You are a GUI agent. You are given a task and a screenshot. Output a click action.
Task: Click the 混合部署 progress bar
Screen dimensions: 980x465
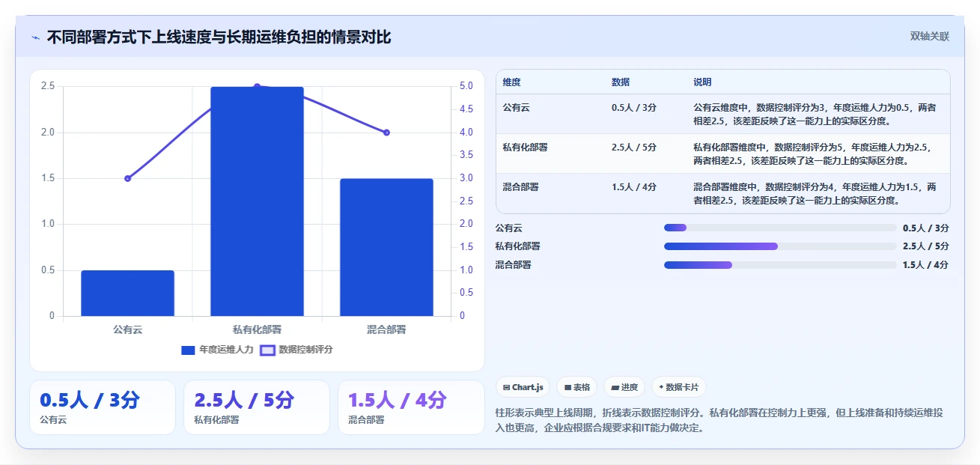coord(779,264)
